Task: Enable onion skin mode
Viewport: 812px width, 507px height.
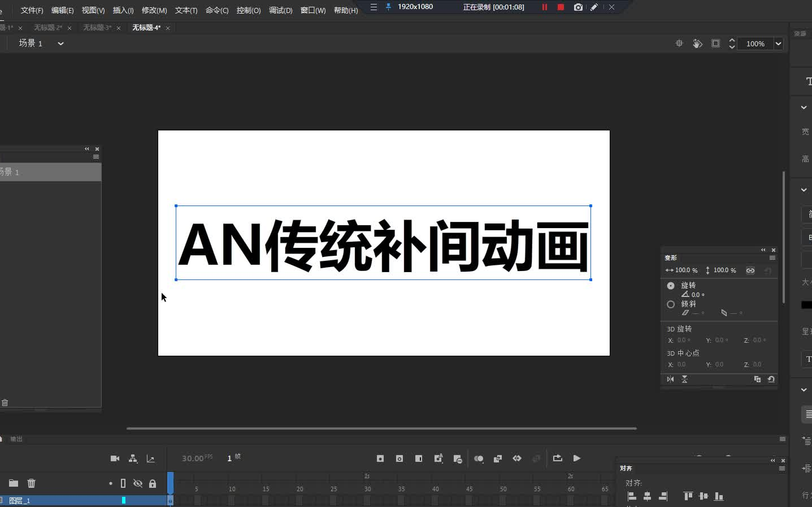Action: [x=479, y=458]
